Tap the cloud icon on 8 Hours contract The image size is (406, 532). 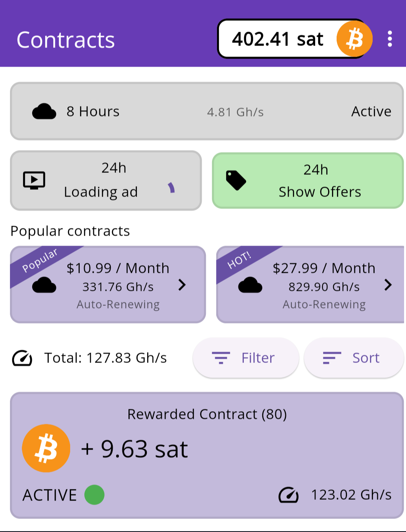pos(44,112)
